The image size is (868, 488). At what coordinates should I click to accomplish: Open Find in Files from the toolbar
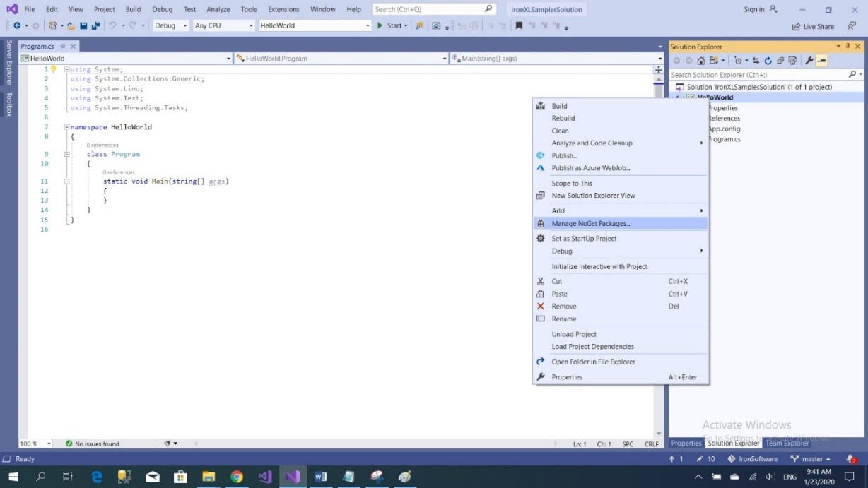[x=420, y=25]
